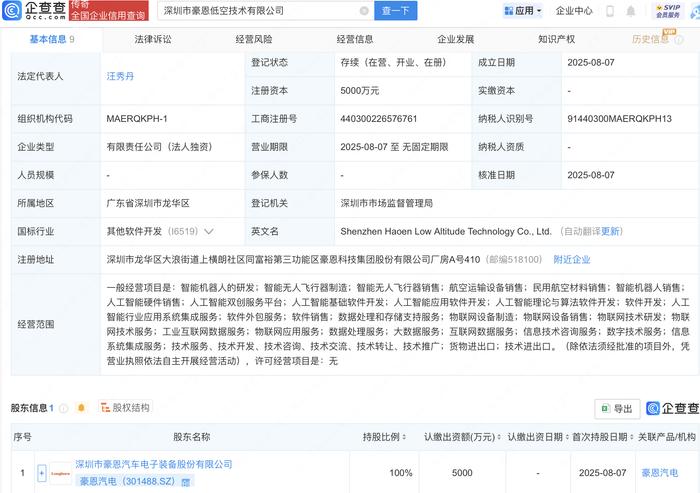Click the Qichacha logo icon
Image resolution: width=700 pixels, height=493 pixels.
pyautogui.click(x=11, y=10)
